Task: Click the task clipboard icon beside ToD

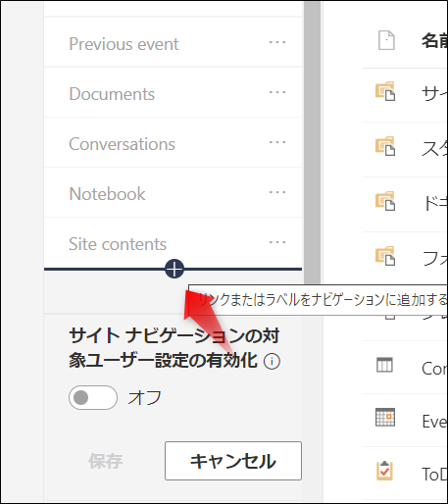Action: [384, 471]
